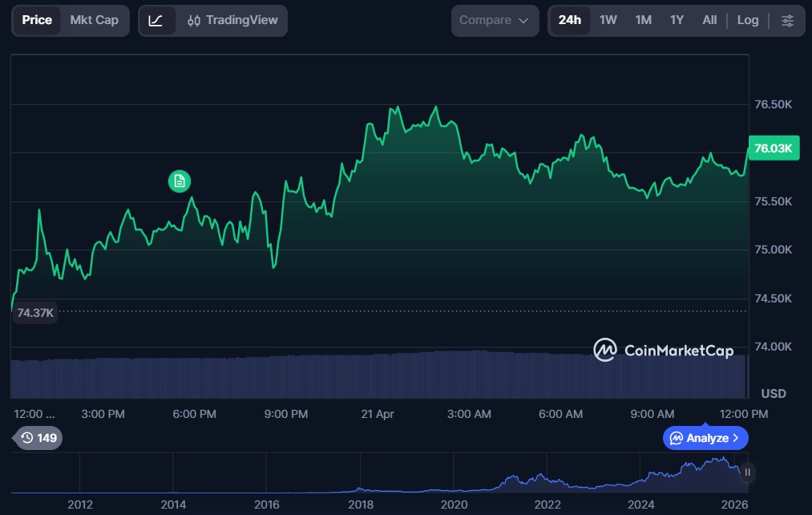Open the Compare dropdown
Screen dimensions: 812x515
pos(495,20)
